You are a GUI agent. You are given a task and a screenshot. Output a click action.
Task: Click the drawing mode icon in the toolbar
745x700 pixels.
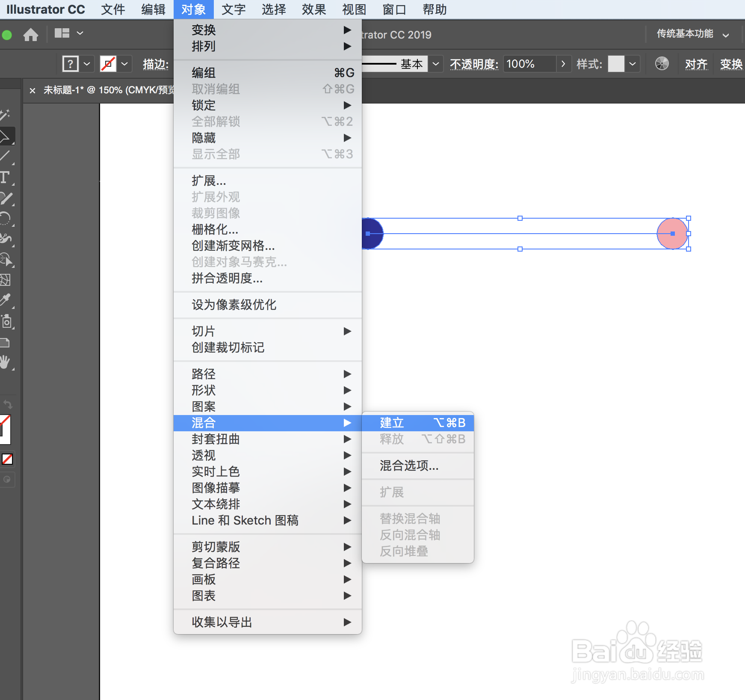click(7, 479)
